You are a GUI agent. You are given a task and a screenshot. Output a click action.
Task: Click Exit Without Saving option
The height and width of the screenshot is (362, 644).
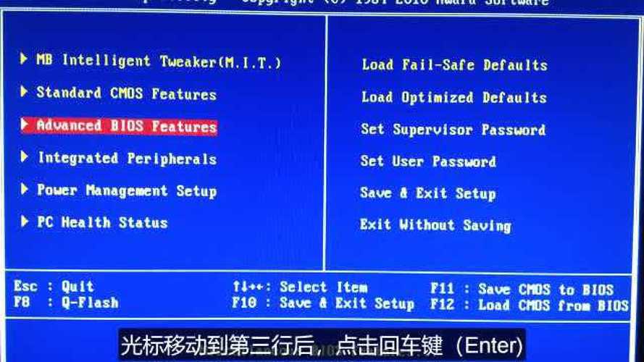click(436, 225)
